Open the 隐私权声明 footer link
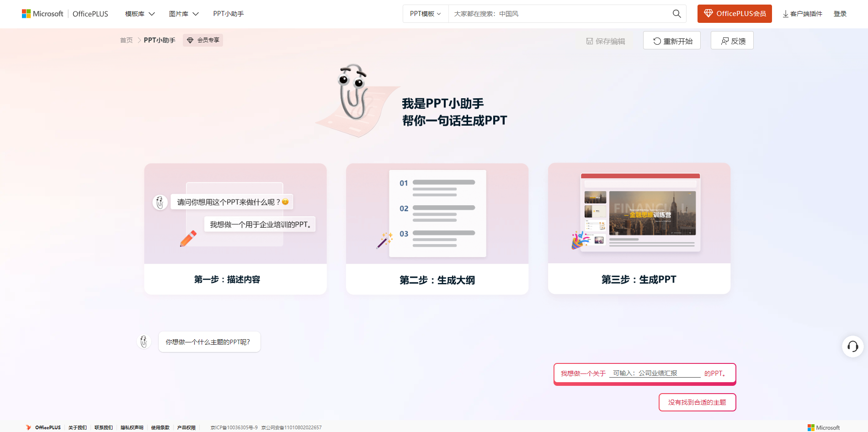868x432 pixels. [132, 427]
